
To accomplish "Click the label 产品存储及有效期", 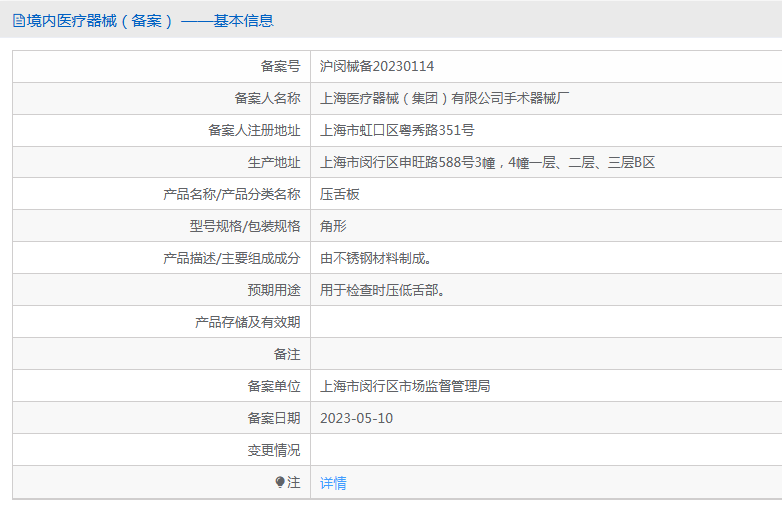I will [247, 322].
